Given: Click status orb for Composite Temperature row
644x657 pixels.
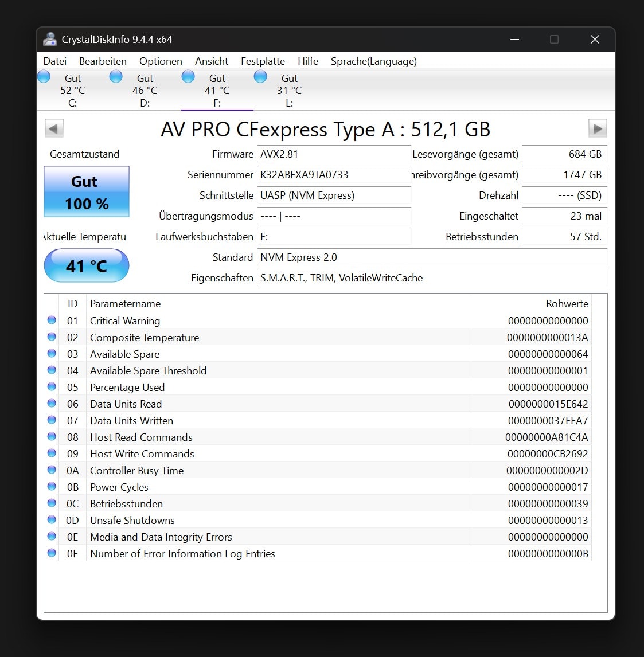Looking at the screenshot, I should pos(52,337).
